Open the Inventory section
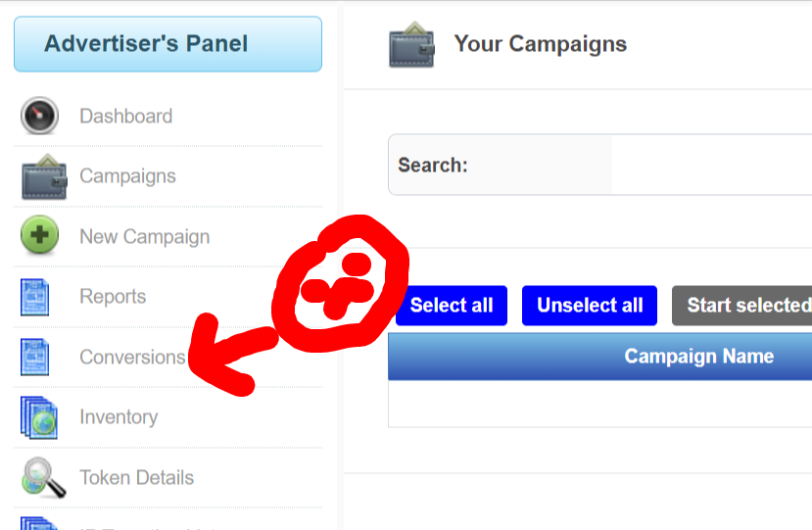Screen dimensions: 812x530 pos(119,417)
